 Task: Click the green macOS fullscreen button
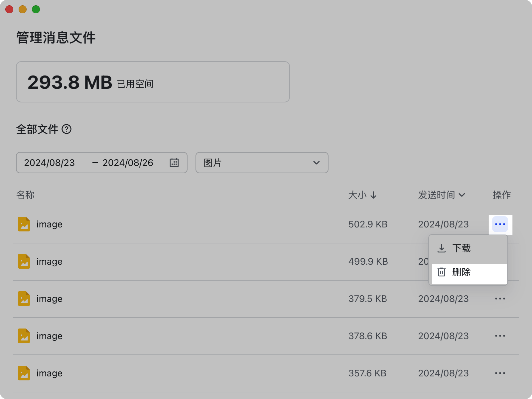tap(36, 9)
